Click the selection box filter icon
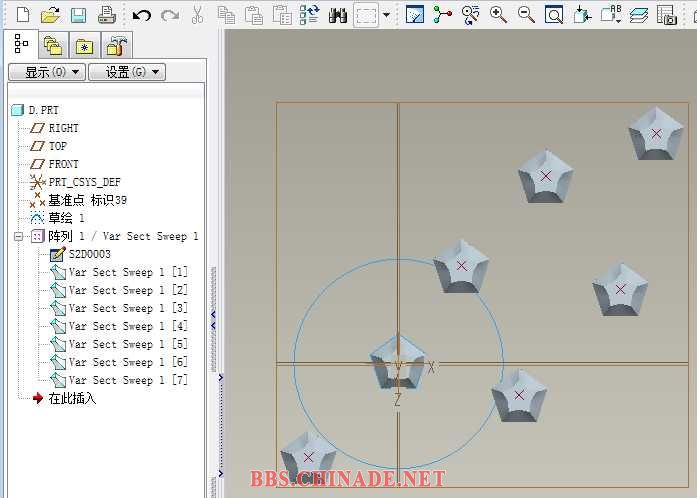 click(366, 15)
